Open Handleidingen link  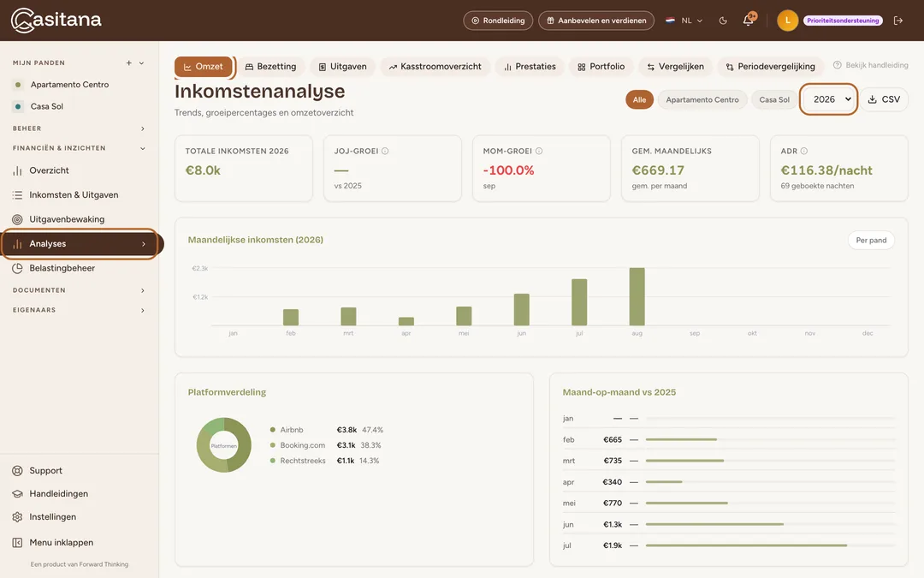[x=58, y=494]
